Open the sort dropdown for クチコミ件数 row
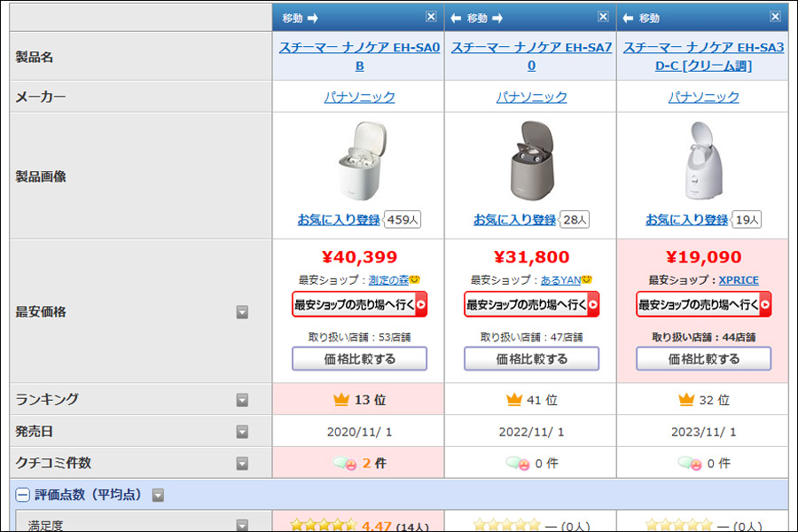 [x=242, y=463]
